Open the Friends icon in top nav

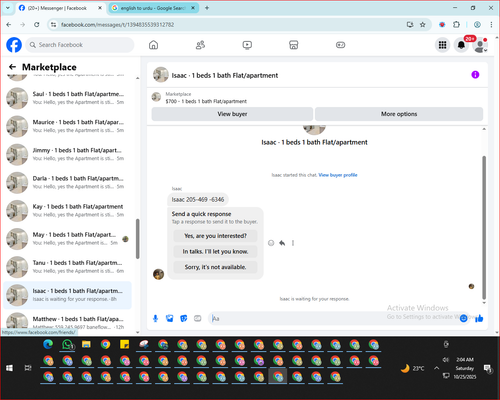[x=200, y=45]
